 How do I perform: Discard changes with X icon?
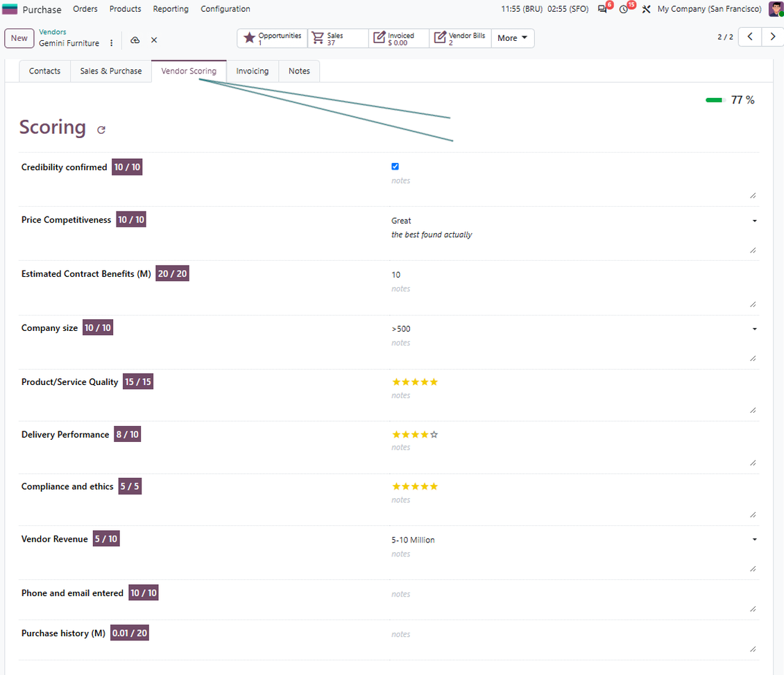pyautogui.click(x=154, y=40)
